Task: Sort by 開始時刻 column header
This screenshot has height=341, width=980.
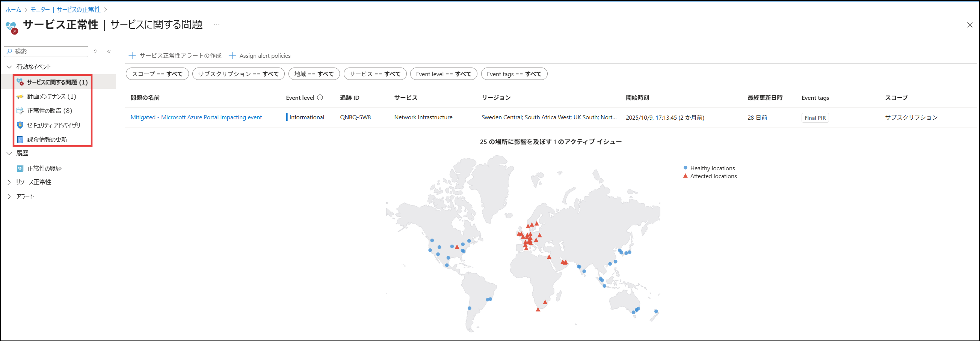Action: 637,98
